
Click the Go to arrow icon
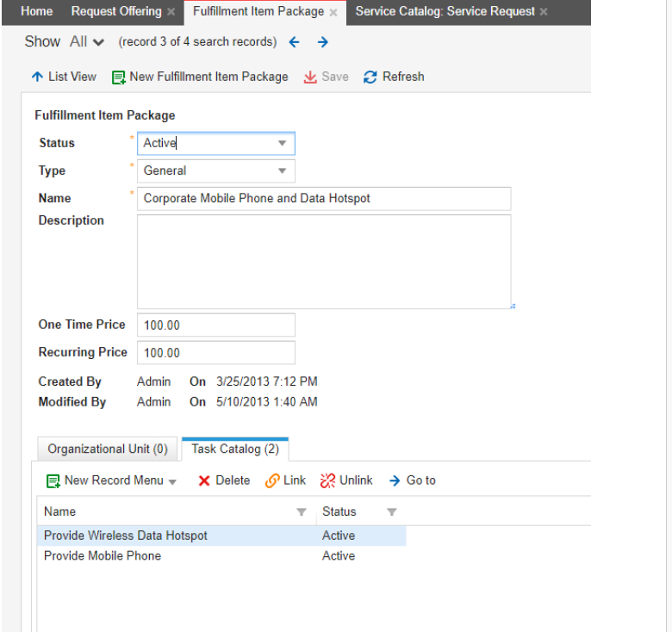click(x=395, y=480)
